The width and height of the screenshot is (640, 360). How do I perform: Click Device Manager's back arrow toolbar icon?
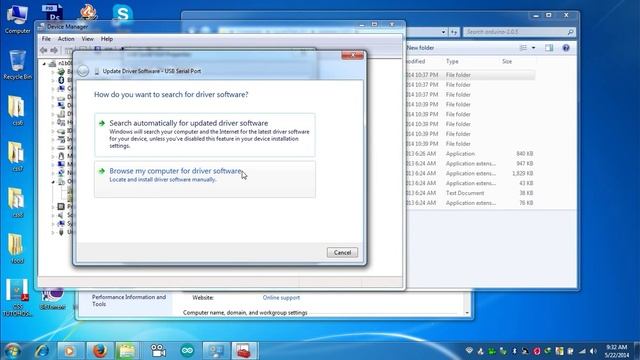coord(44,50)
